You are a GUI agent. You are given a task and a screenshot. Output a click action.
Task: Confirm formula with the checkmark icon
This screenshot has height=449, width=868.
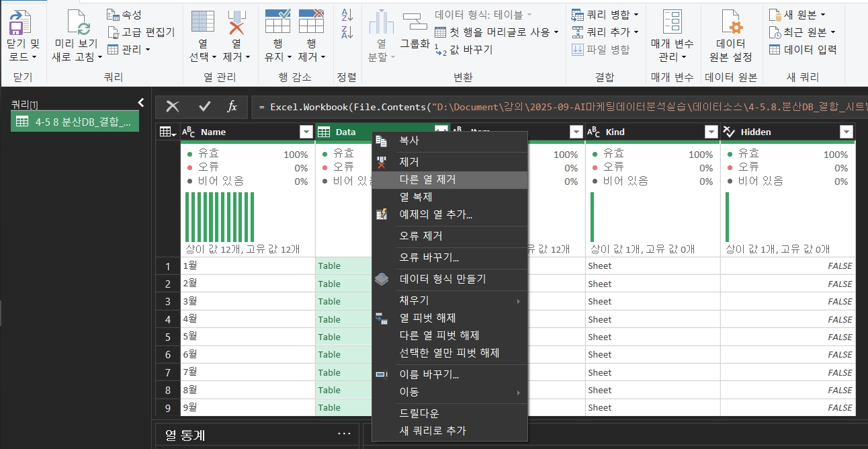(205, 106)
